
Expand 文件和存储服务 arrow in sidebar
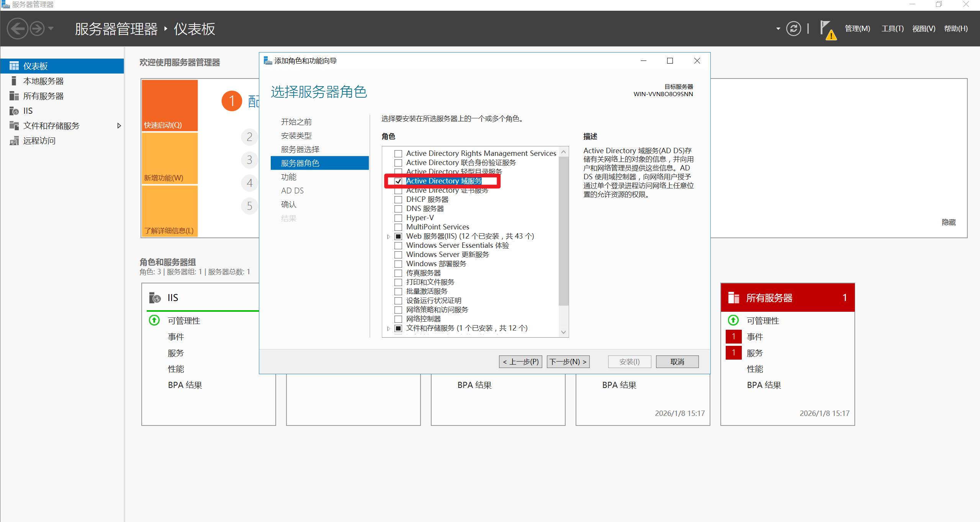pyautogui.click(x=119, y=126)
